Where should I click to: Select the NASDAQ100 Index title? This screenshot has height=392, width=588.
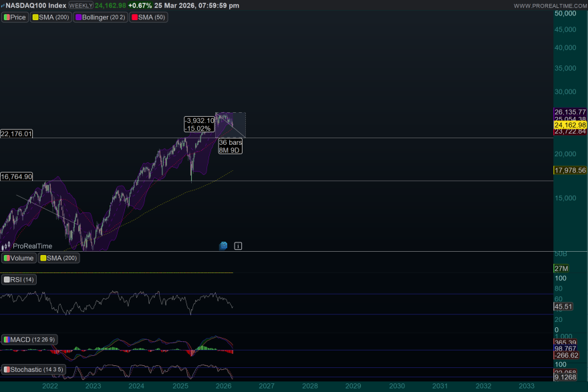point(37,5)
